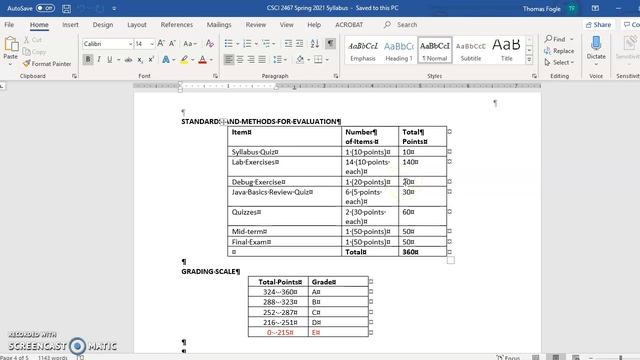Screen dimensions: 640x360
Task: Apply the text highlight color
Action: coord(184,60)
